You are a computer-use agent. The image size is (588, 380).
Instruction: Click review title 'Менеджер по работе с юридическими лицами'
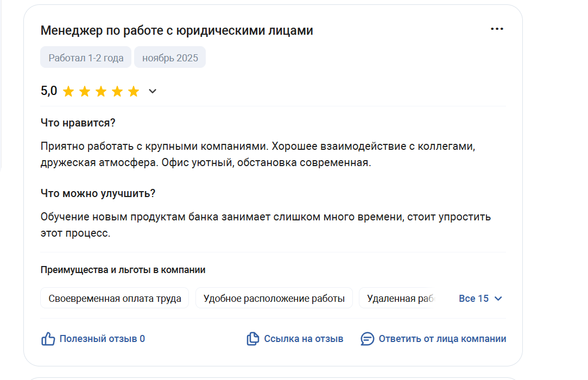pyautogui.click(x=176, y=30)
